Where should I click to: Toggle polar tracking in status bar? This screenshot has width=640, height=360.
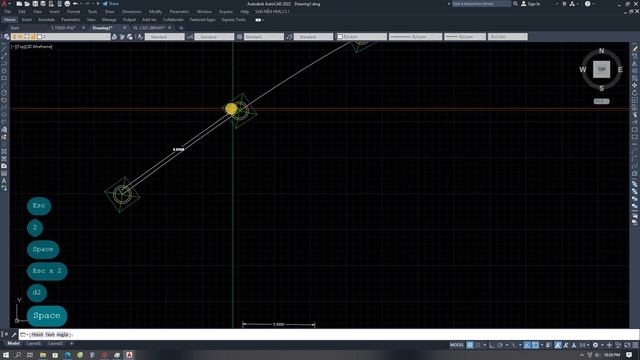click(x=500, y=345)
